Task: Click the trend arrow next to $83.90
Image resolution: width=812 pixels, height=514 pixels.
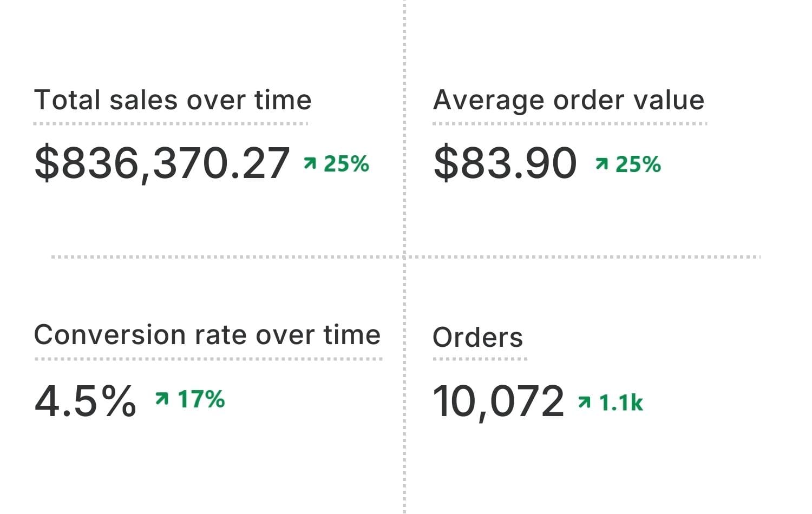Action: coord(601,163)
